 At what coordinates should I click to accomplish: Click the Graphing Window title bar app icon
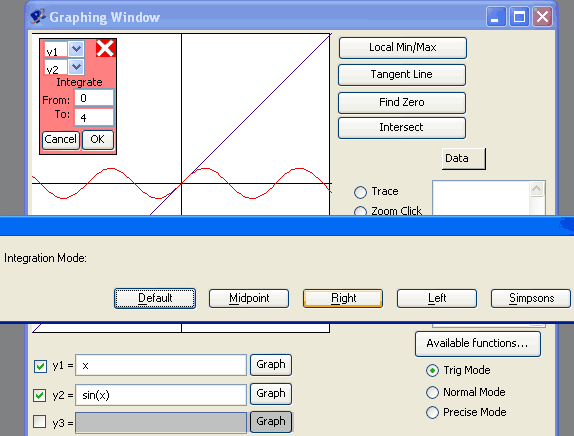[x=38, y=16]
